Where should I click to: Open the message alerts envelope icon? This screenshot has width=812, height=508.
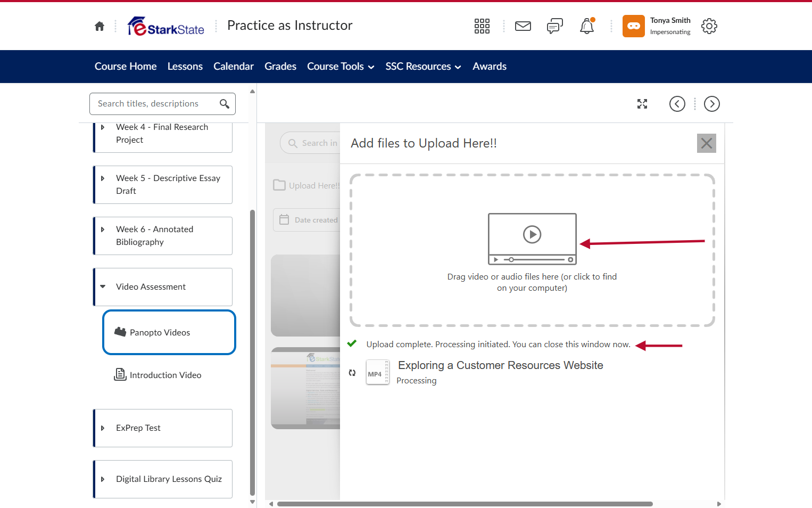pyautogui.click(x=523, y=26)
